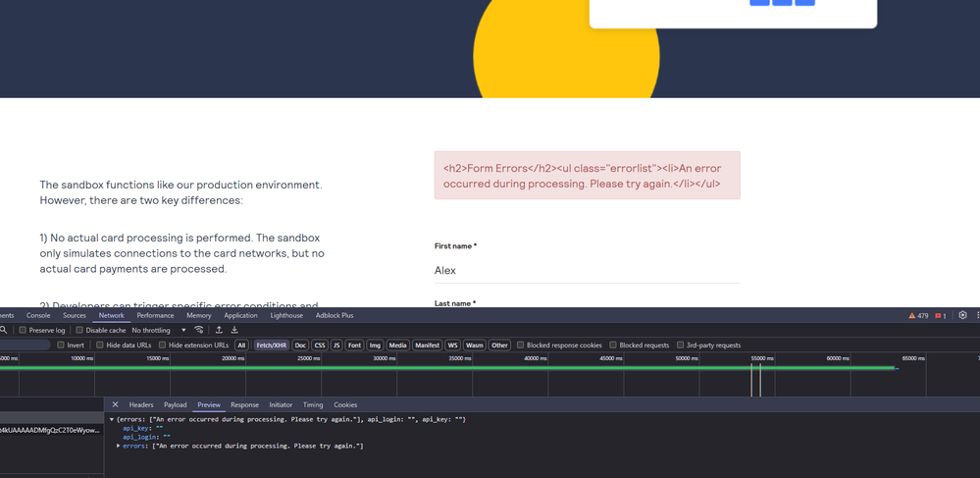Screen dimensions: 980x478
Task: Close the request details panel
Action: (x=115, y=404)
